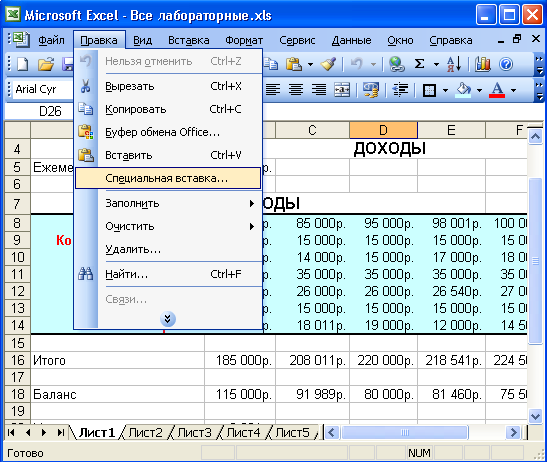
Task: Click the Open folder icon
Action: (46, 64)
